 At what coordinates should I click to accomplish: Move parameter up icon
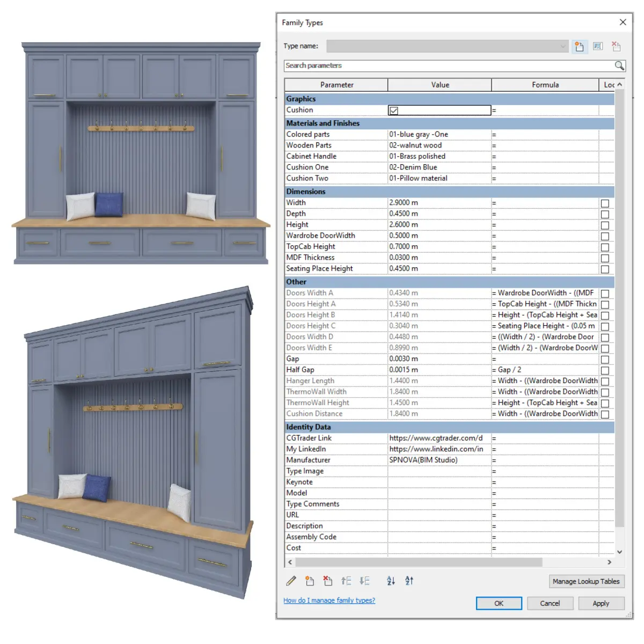346,581
